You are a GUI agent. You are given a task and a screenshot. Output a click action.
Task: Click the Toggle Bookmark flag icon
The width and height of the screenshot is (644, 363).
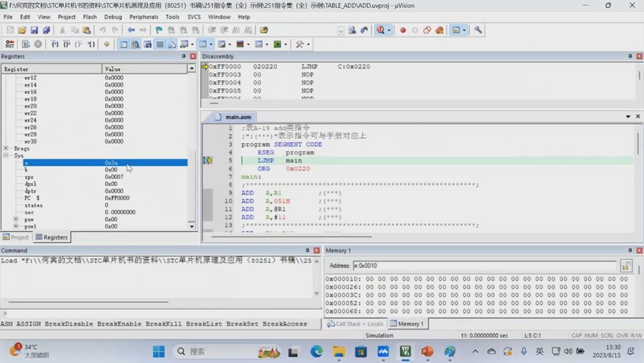159,30
